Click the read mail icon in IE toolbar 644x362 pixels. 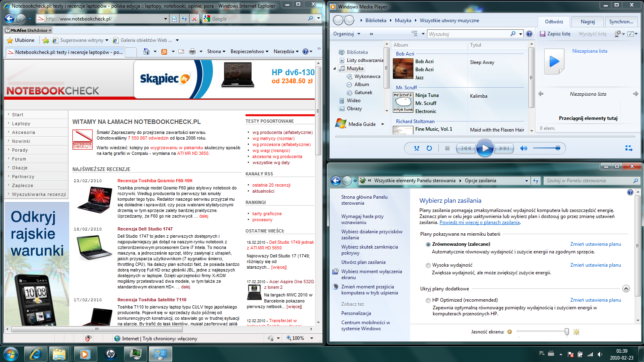pos(181,51)
